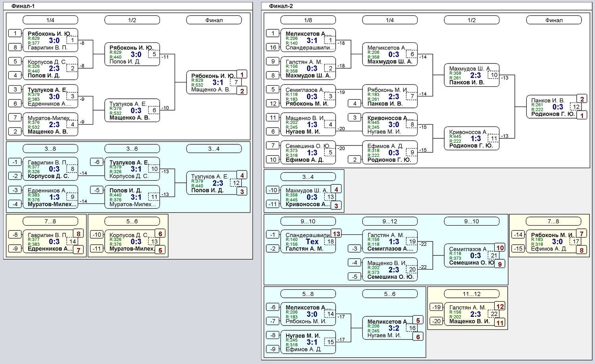Click score 2:3 of Тузлуков–Попов 3...4 match

(x=218, y=183)
